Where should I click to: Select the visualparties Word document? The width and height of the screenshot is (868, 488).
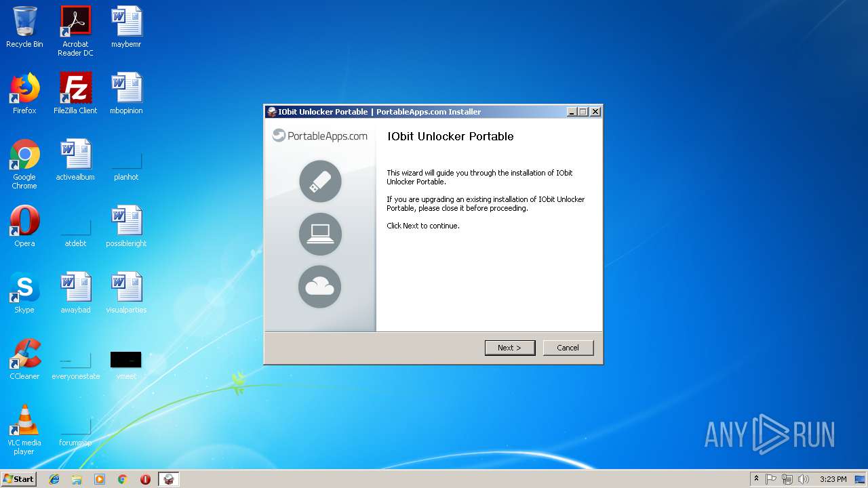pyautogui.click(x=126, y=293)
